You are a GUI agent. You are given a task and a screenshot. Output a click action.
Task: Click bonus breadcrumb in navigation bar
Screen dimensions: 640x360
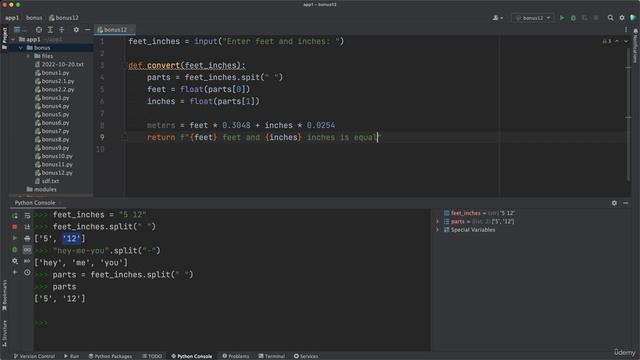coord(34,18)
